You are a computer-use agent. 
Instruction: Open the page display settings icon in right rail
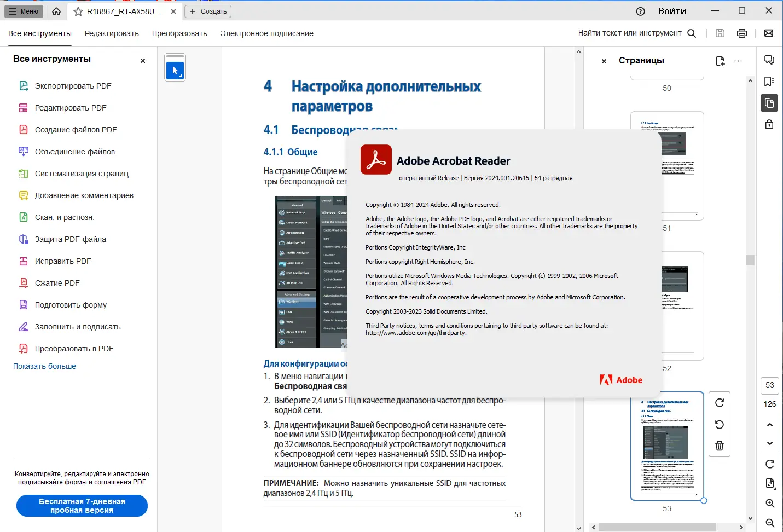[x=770, y=483]
